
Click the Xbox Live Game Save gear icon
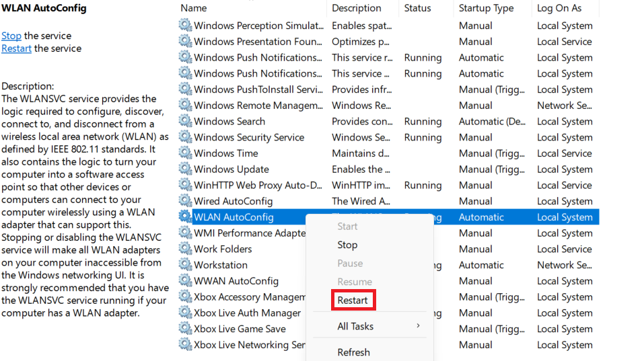185,329
